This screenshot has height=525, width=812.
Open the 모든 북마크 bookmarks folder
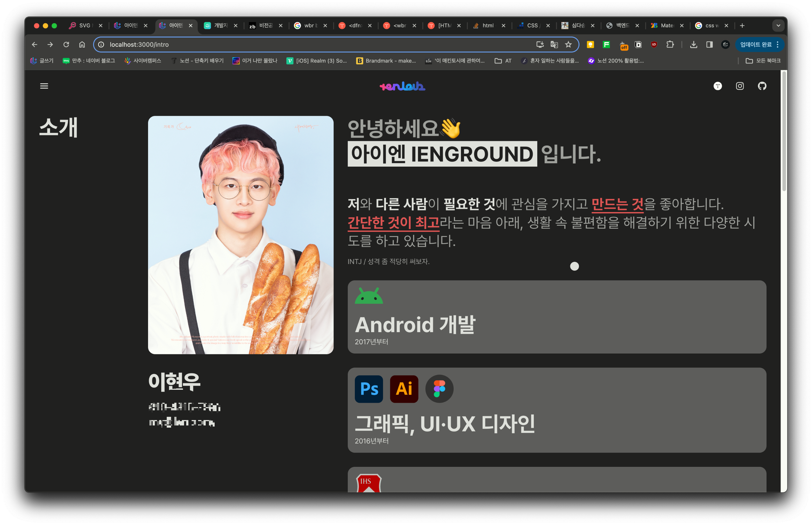click(x=763, y=61)
